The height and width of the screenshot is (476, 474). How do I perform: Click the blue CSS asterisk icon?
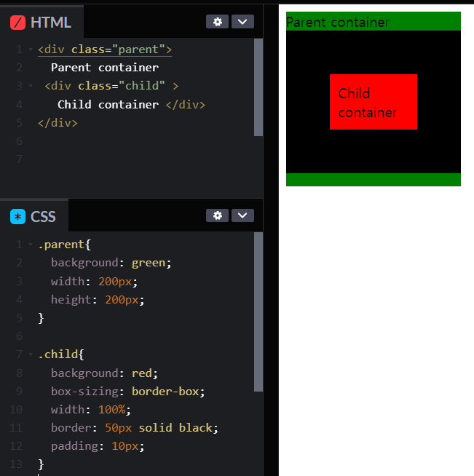(17, 217)
